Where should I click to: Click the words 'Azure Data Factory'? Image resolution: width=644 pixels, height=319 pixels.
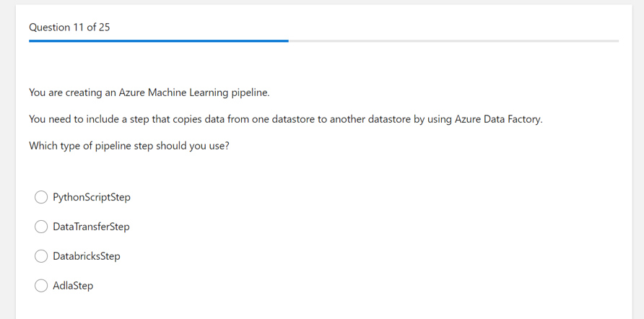(x=497, y=120)
